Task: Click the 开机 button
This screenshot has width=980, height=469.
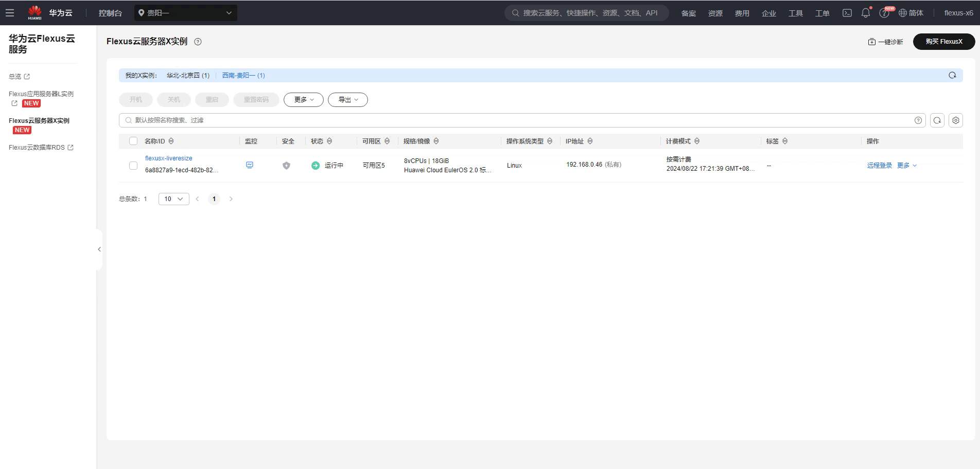Action: pyautogui.click(x=136, y=100)
